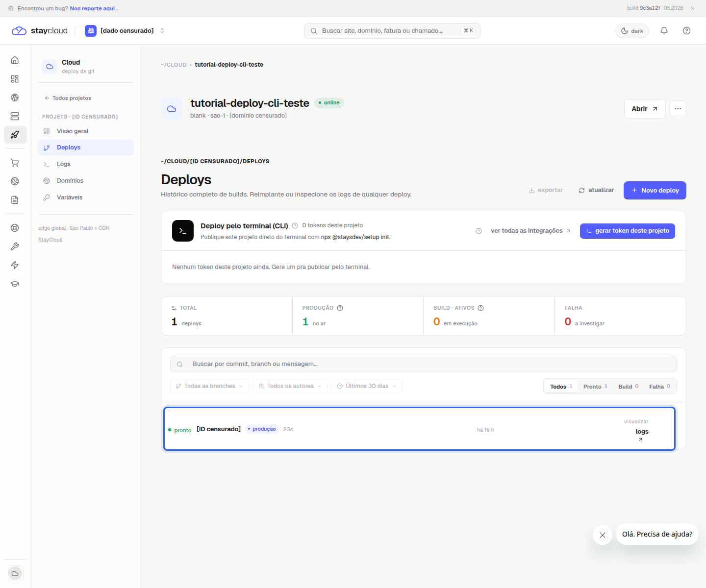The image size is (706, 588).
Task: Click the Nos reporte aqui link
Action: [x=92, y=8]
